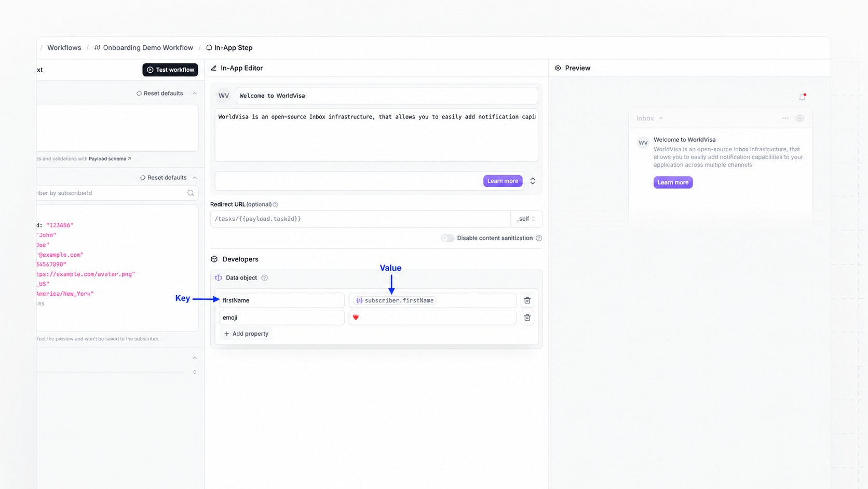This screenshot has width=868, height=489.
Task: Click the Test workflow button
Action: point(170,70)
